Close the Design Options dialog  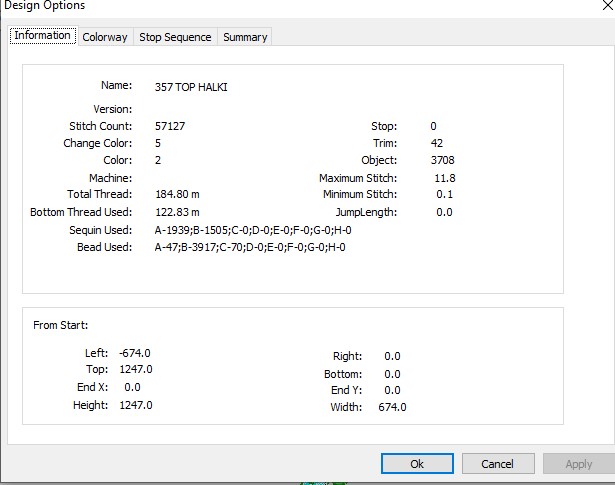click(x=608, y=5)
